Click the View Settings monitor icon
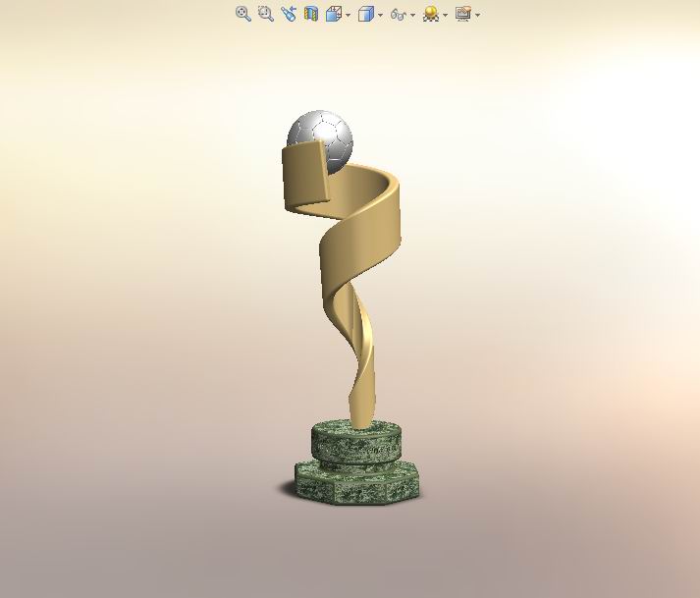 (463, 14)
